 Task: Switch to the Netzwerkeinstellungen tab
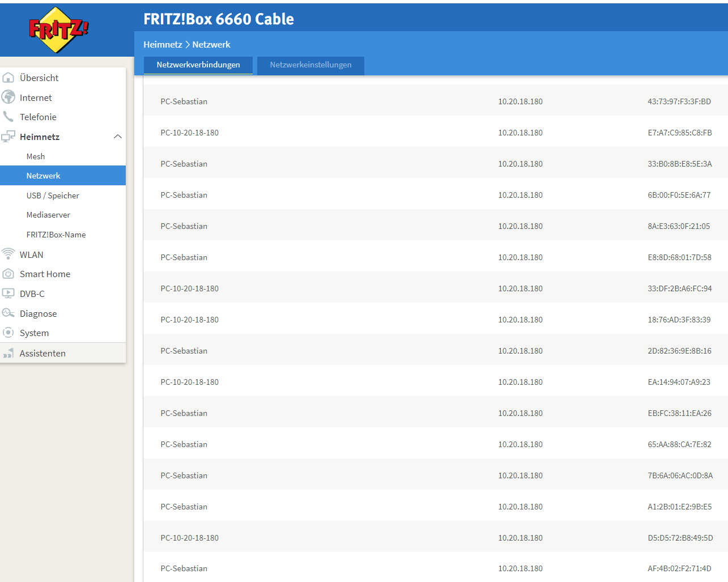[310, 65]
